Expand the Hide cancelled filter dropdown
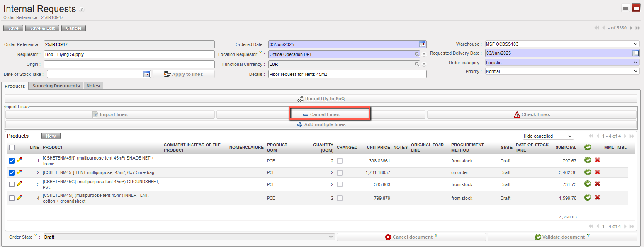This screenshot has height=247, width=644. click(548, 136)
